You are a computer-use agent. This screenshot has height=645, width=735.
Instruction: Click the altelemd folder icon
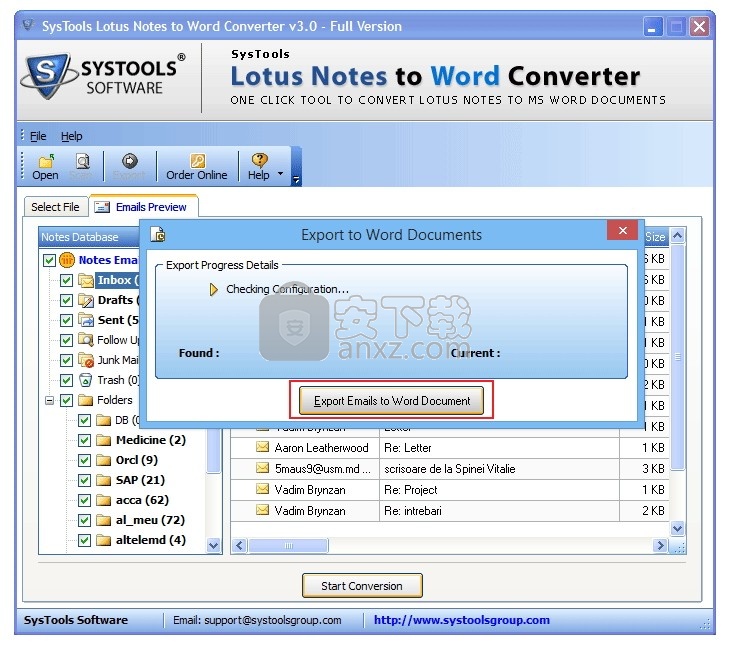[x=103, y=540]
